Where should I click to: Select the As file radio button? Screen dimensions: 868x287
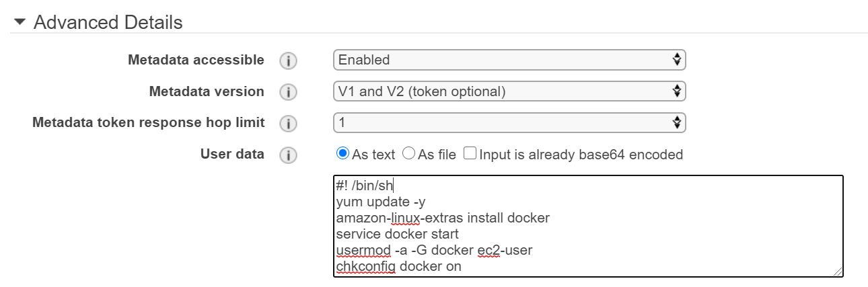(408, 154)
